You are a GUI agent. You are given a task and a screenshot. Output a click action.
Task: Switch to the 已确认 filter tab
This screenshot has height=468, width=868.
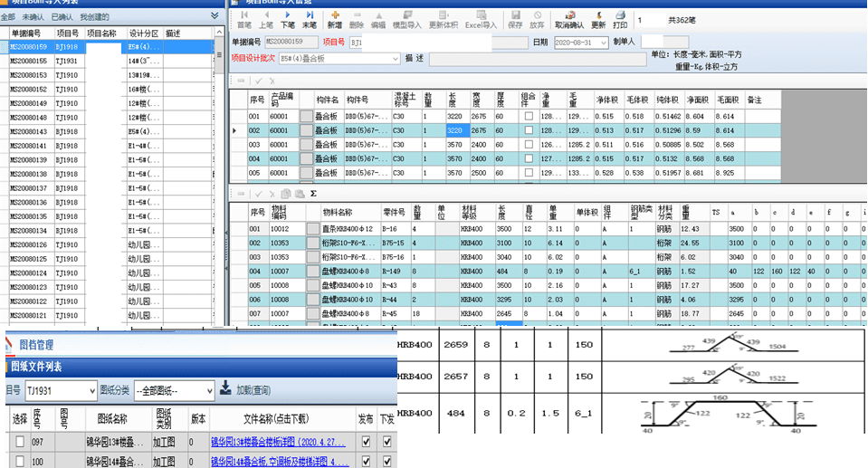62,17
